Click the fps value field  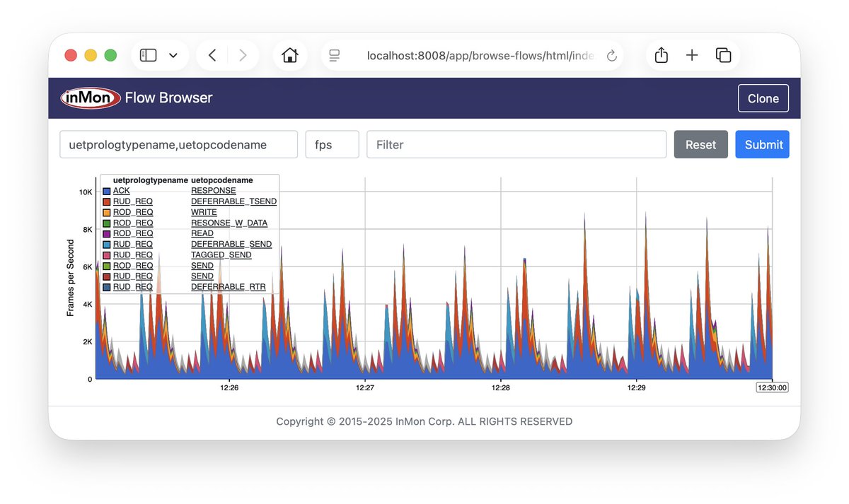pyautogui.click(x=332, y=144)
